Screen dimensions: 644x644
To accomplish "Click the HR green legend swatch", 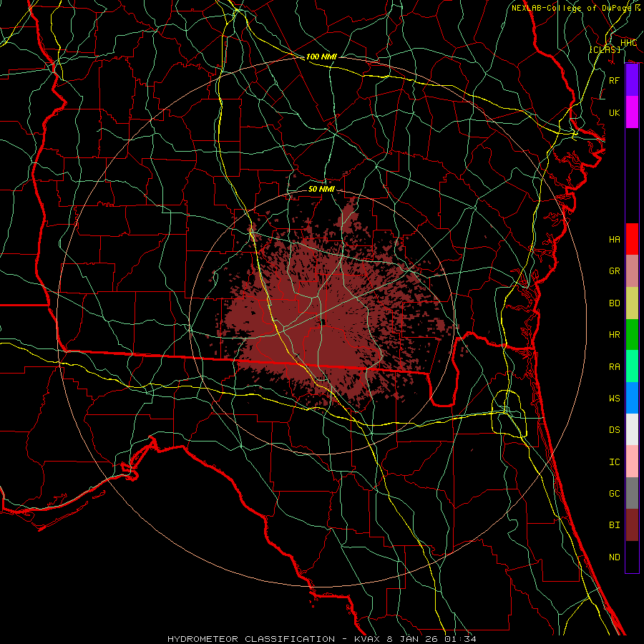I will click(632, 334).
